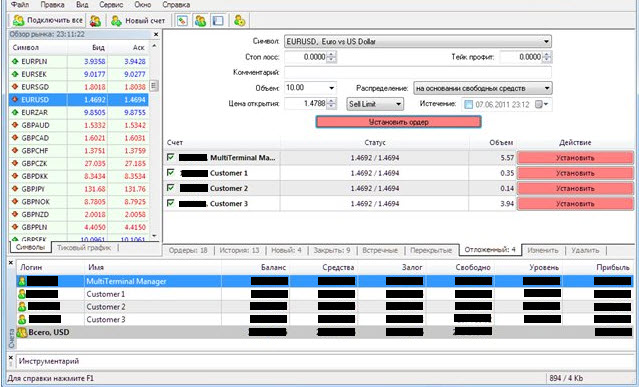Click Установить for Customer 3
Image resolution: width=639 pixels, height=387 pixels.
click(575, 203)
